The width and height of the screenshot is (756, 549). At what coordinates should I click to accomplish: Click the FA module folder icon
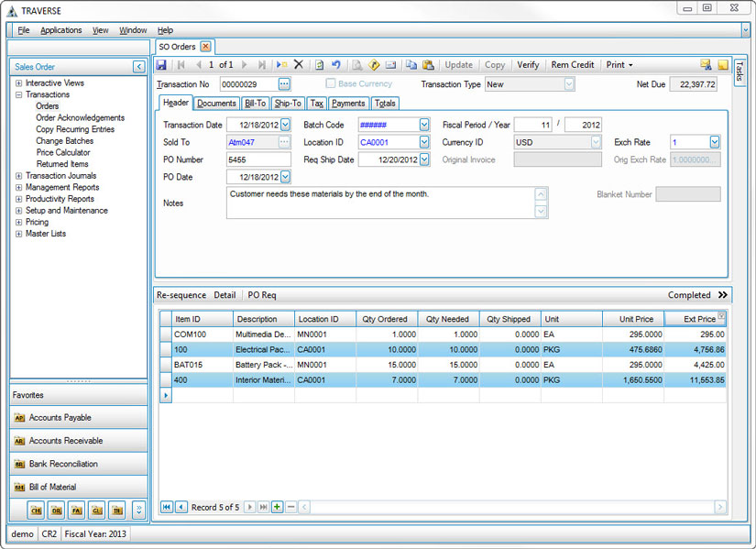77,511
